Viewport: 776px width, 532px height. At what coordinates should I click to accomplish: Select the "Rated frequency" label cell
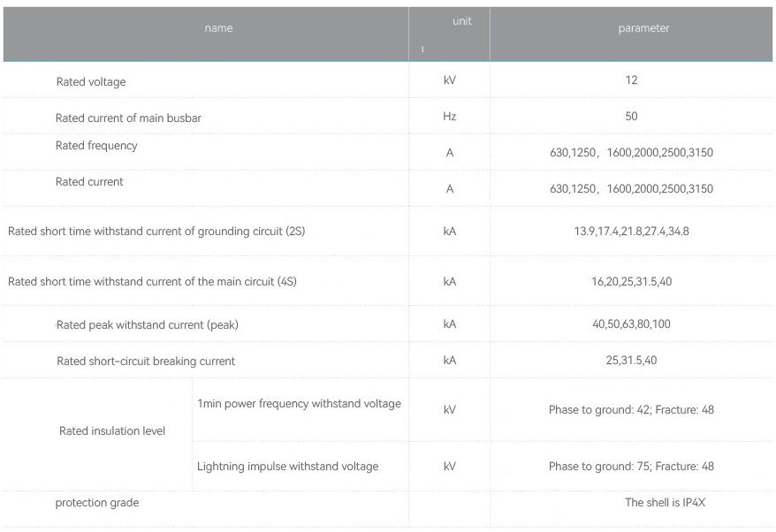(x=96, y=146)
